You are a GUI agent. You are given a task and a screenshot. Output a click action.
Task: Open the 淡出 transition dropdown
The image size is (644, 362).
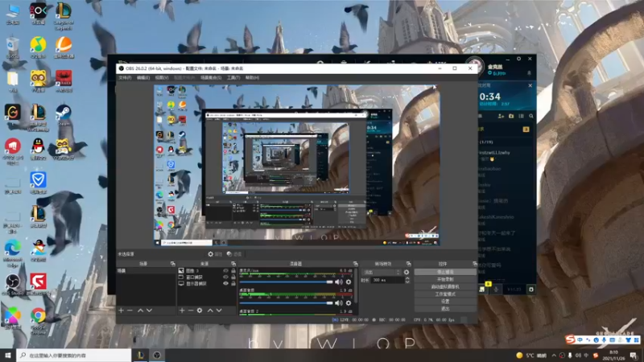point(381,272)
